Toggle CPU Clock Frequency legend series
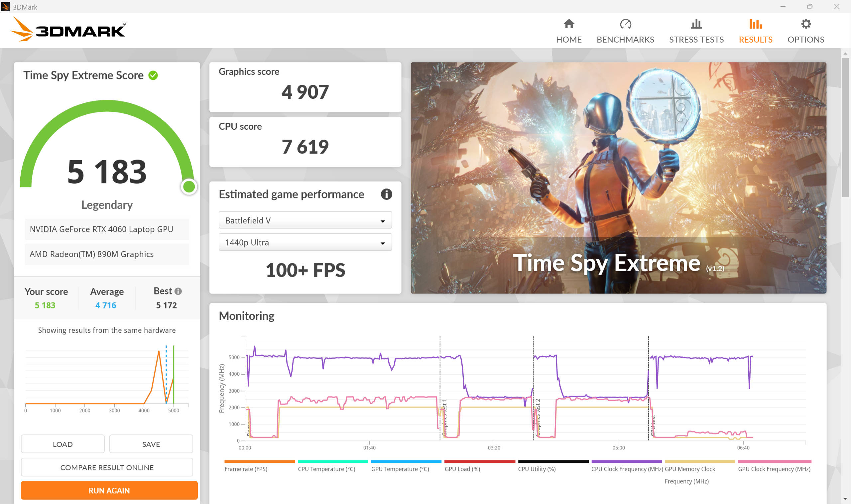The image size is (851, 504). pyautogui.click(x=627, y=469)
